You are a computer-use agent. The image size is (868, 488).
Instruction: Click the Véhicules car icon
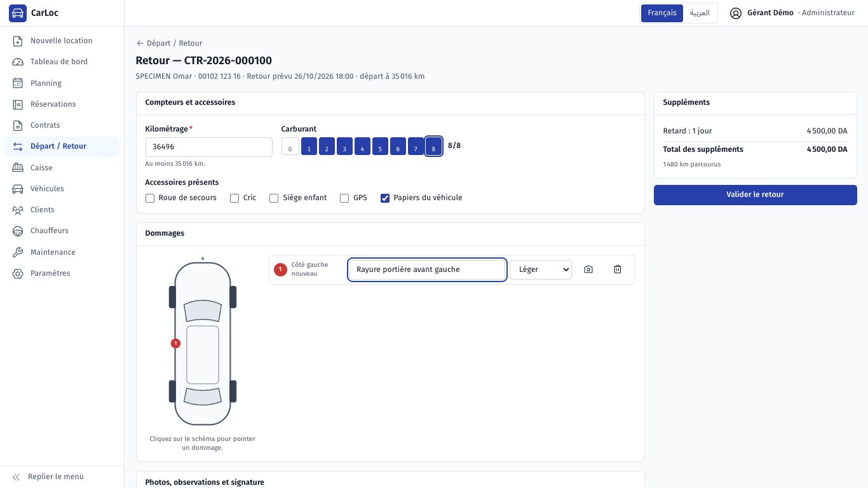[x=18, y=189]
